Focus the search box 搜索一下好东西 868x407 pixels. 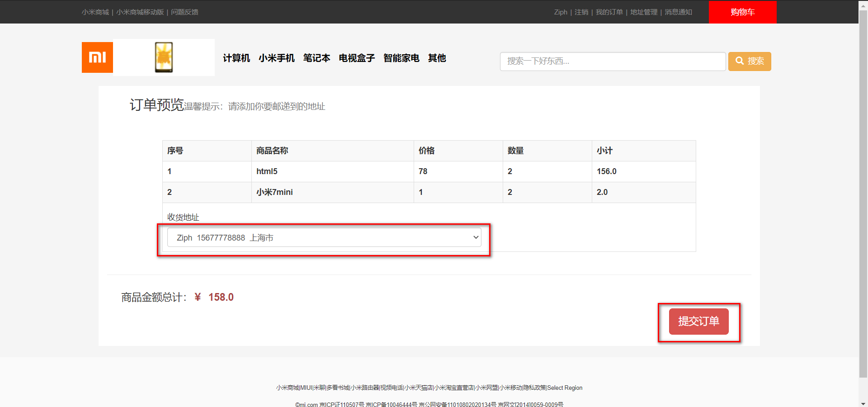(613, 62)
